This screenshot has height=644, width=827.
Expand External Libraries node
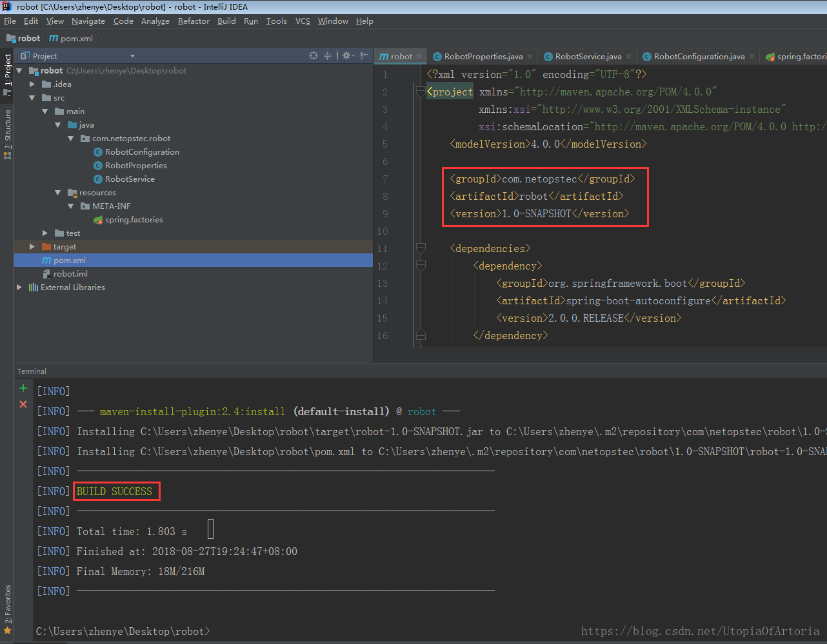(19, 288)
